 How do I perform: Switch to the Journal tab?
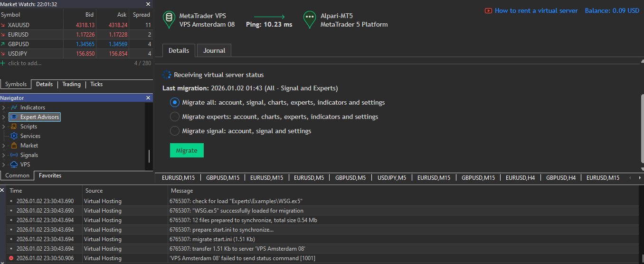(x=214, y=50)
